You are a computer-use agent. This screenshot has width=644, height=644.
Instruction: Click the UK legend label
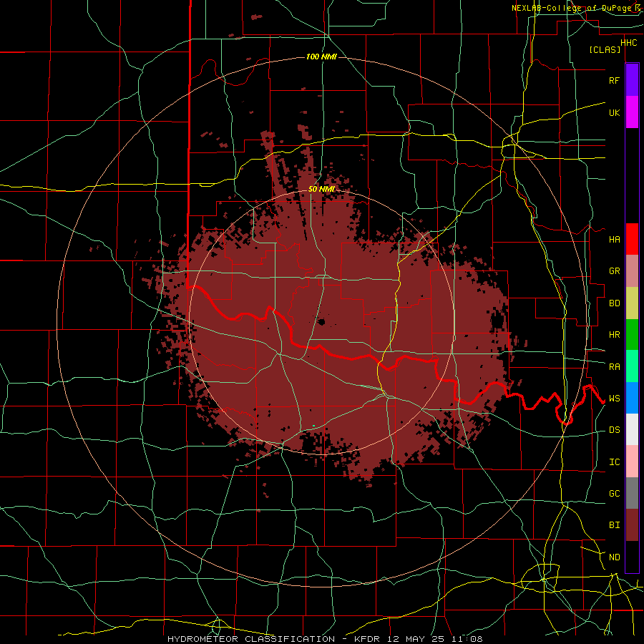pos(614,112)
